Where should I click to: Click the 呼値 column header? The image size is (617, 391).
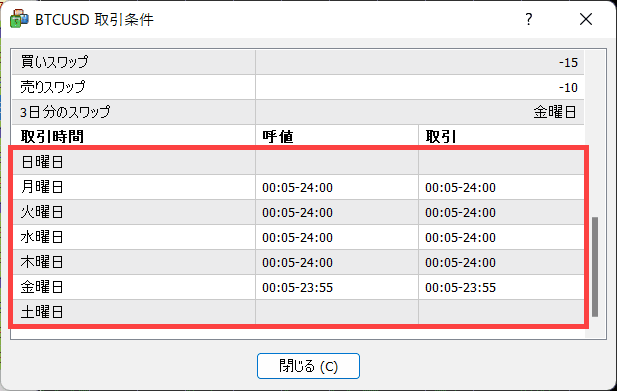click(337, 137)
